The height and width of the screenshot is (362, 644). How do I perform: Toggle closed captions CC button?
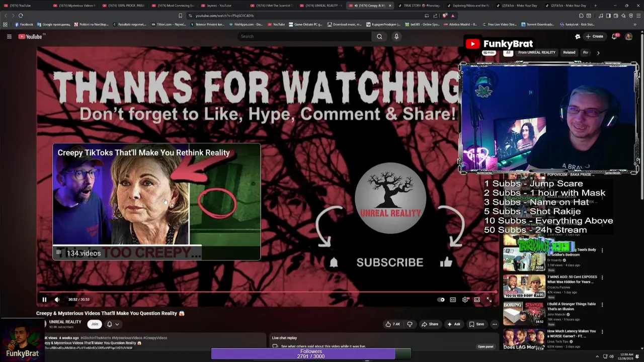[x=453, y=300]
